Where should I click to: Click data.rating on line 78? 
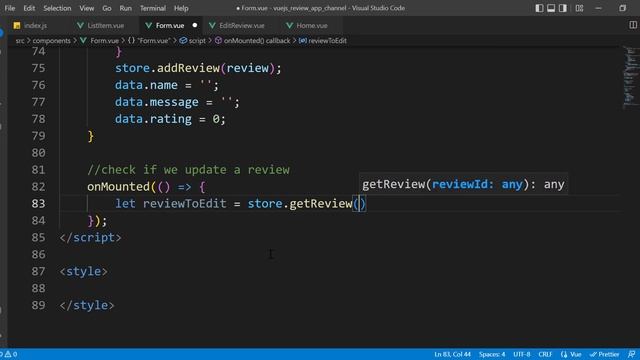click(x=153, y=119)
